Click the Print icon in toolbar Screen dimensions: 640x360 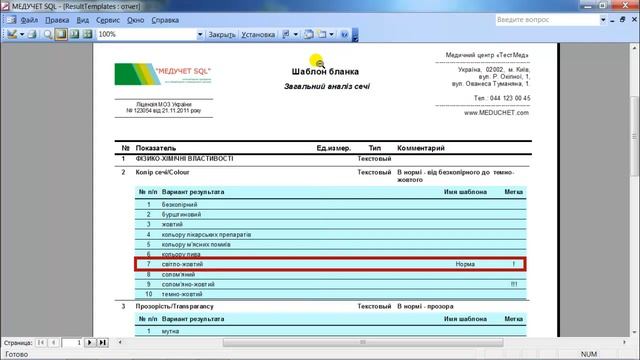pyautogui.click(x=32, y=35)
